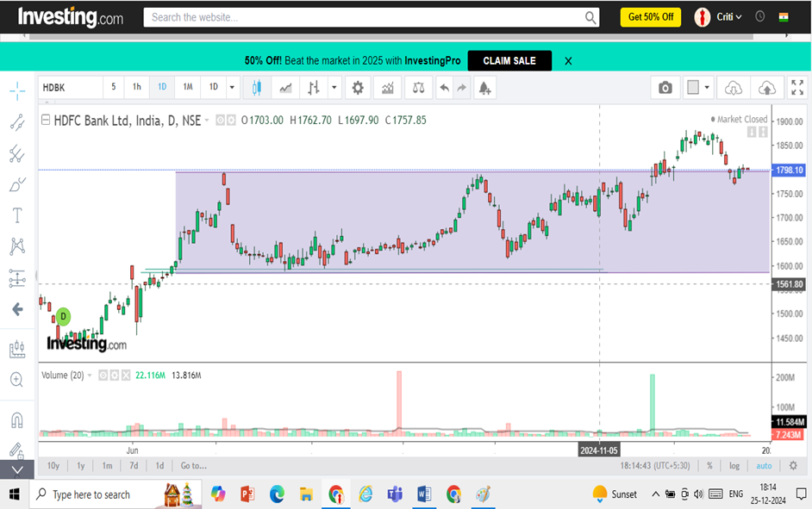Open the Volume indicator settings gear
The image size is (812, 509).
click(x=114, y=375)
